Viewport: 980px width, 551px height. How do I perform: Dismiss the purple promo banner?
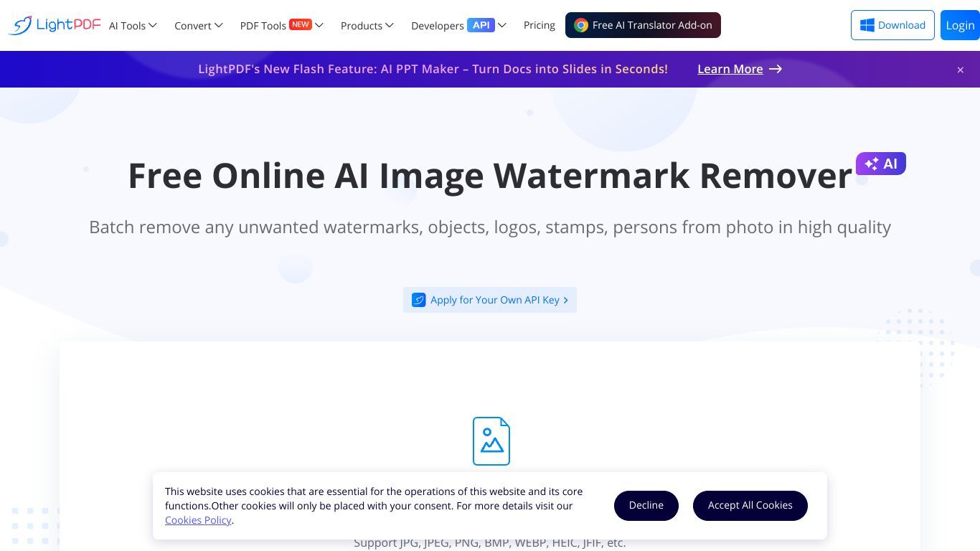[x=960, y=70]
